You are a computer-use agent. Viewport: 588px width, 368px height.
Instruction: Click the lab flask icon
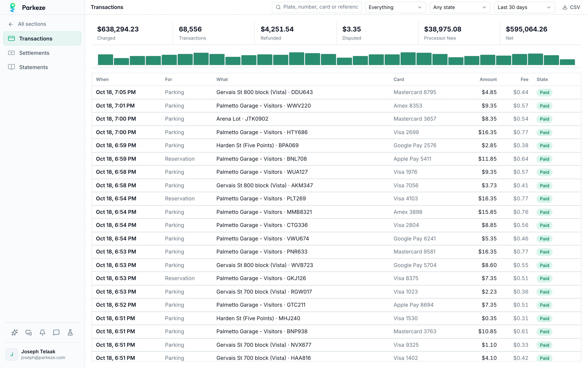tap(70, 332)
